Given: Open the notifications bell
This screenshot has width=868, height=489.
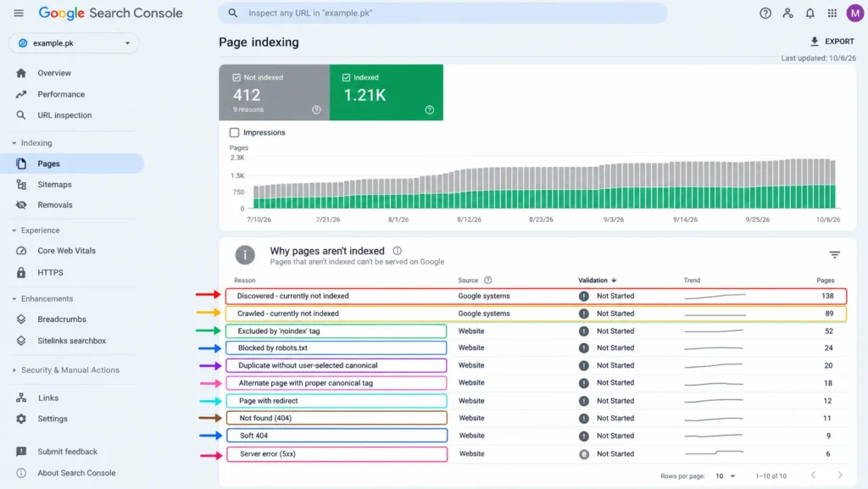Looking at the screenshot, I should (810, 13).
